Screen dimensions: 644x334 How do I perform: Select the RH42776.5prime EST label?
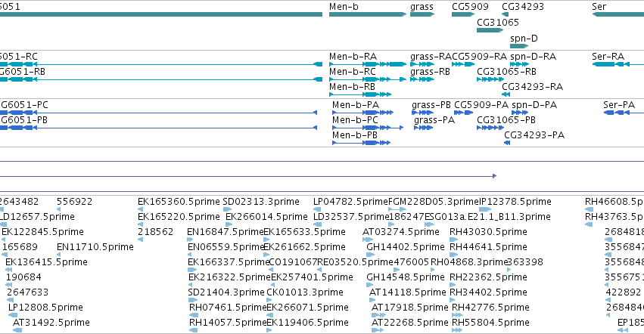(490, 308)
